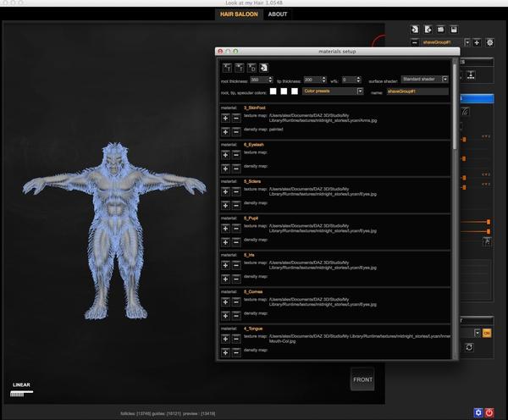Open the HAIR SALOON tab
The image size is (508, 420).
pos(239,14)
